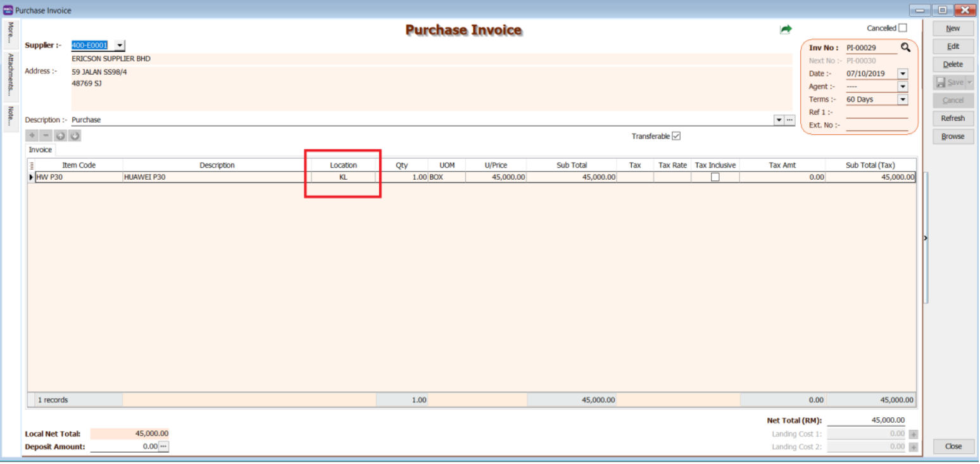The width and height of the screenshot is (980, 464).
Task: Uncheck the Transferable checkbox
Action: click(x=676, y=136)
